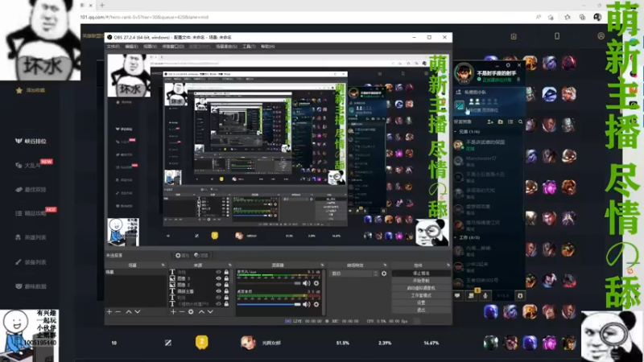Viewport: 644px width, 362px height.
Task: Open OBS 设置 settings button
Action: [421, 303]
